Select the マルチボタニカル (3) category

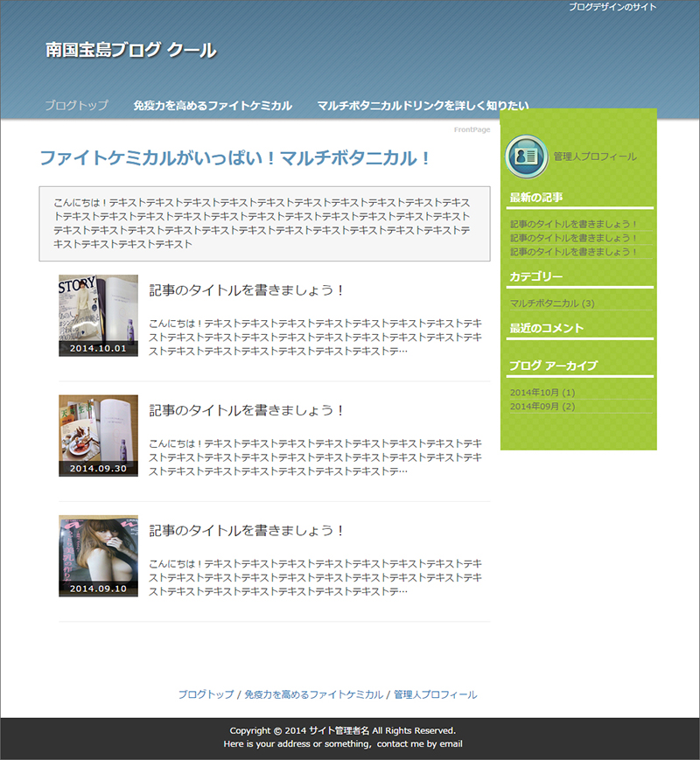click(x=552, y=303)
